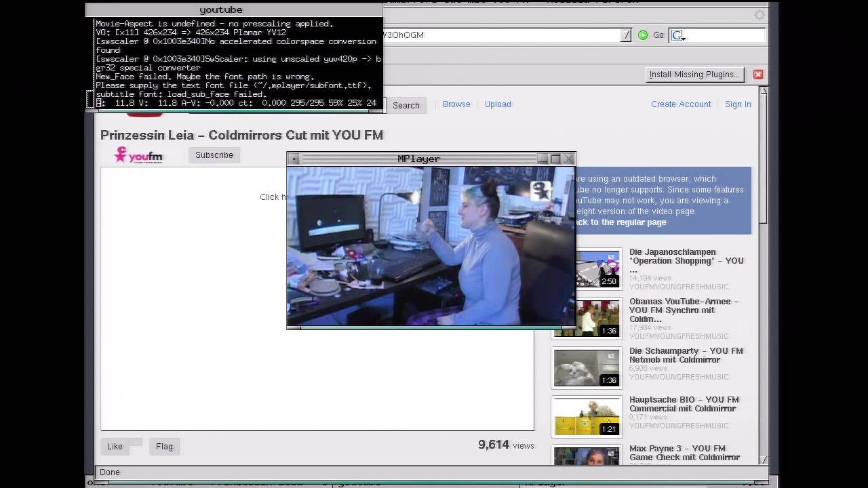Image resolution: width=868 pixels, height=488 pixels.
Task: Click the Prinzessin Leia video title
Action: 242,135
